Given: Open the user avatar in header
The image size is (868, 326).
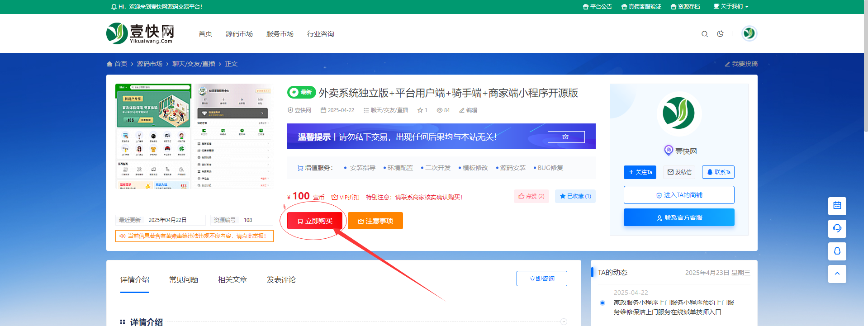Looking at the screenshot, I should 749,33.
